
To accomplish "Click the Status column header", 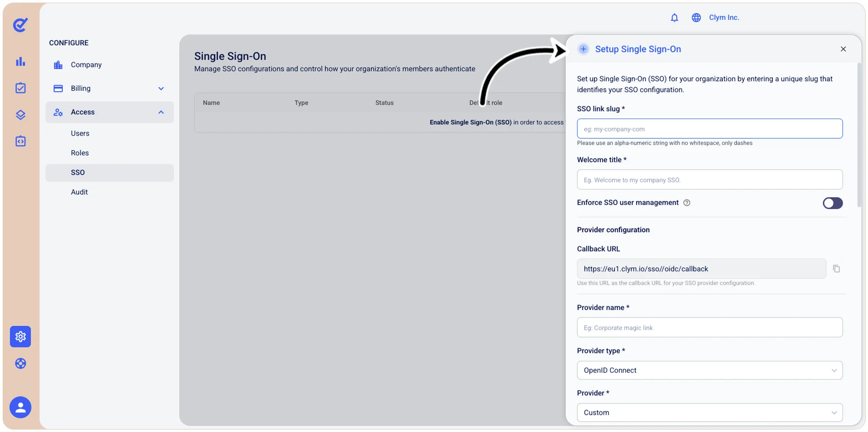I will [384, 103].
